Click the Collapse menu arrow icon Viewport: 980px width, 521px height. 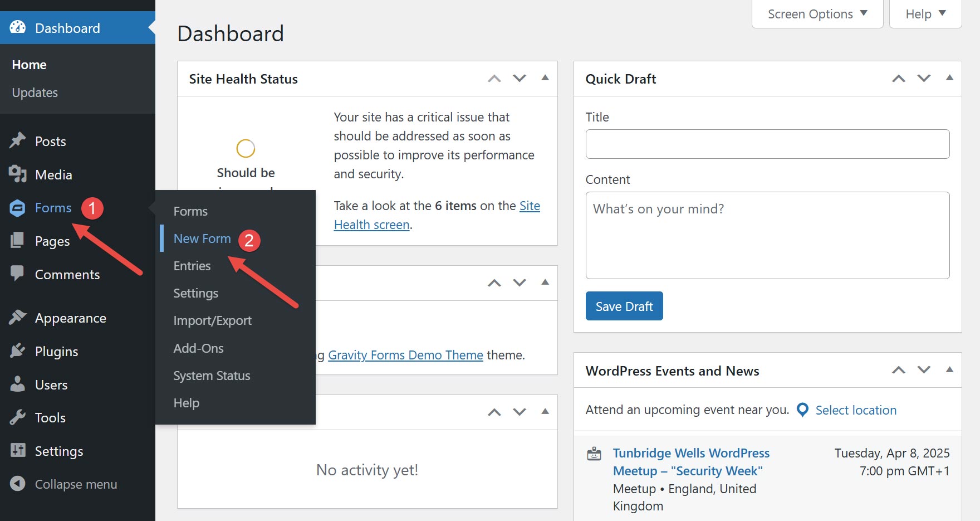pyautogui.click(x=18, y=484)
